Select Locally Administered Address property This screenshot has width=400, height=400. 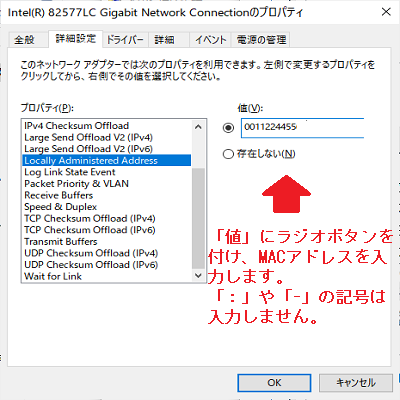click(107, 160)
